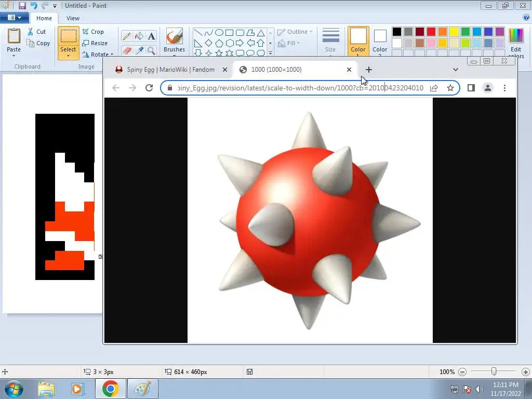
Task: Open a new Chrome tab
Action: tap(369, 70)
